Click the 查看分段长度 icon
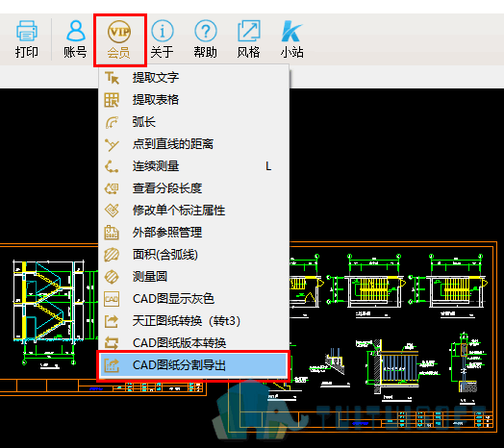 (x=112, y=188)
